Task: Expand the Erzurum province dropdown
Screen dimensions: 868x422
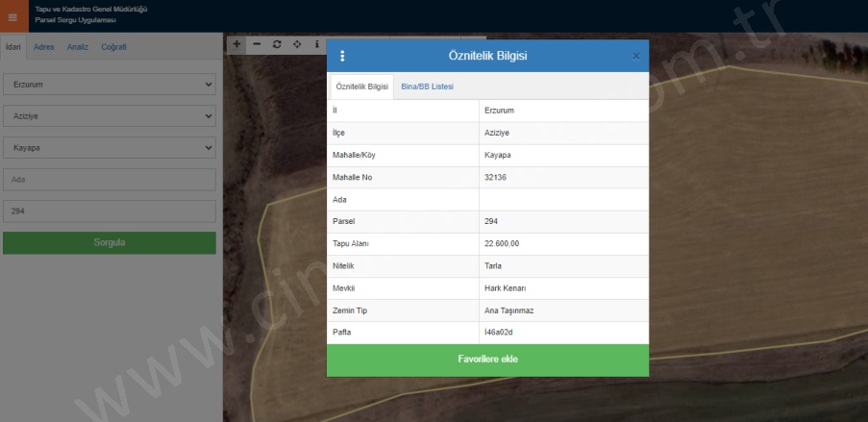Action: tap(109, 84)
